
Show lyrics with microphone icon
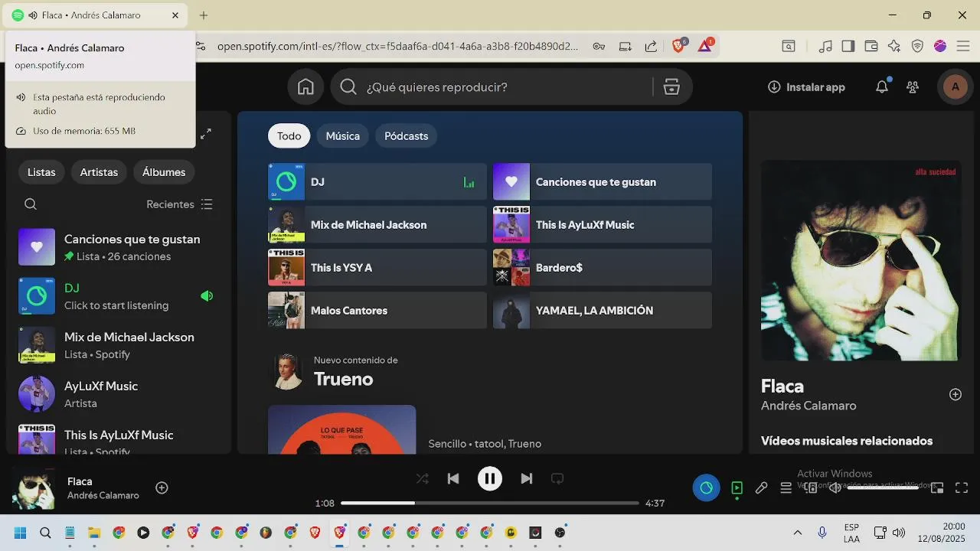pos(761,487)
